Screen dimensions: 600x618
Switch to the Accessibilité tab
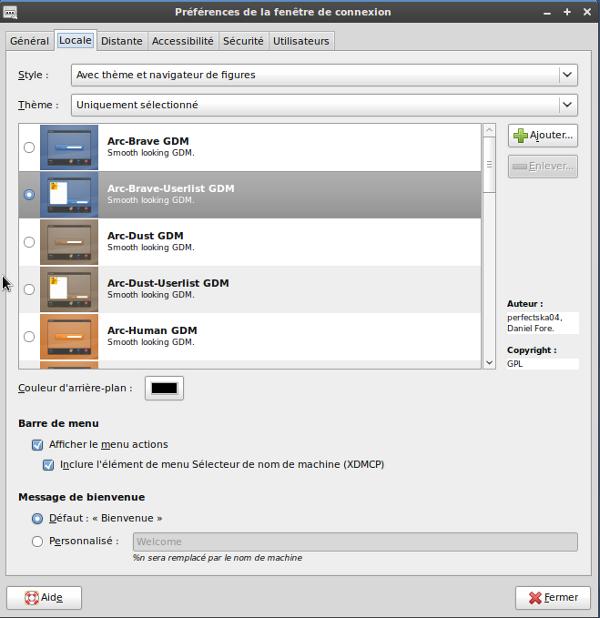183,41
